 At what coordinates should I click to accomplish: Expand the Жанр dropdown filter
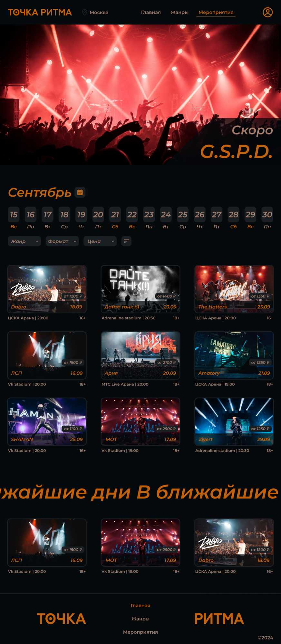coord(24,241)
